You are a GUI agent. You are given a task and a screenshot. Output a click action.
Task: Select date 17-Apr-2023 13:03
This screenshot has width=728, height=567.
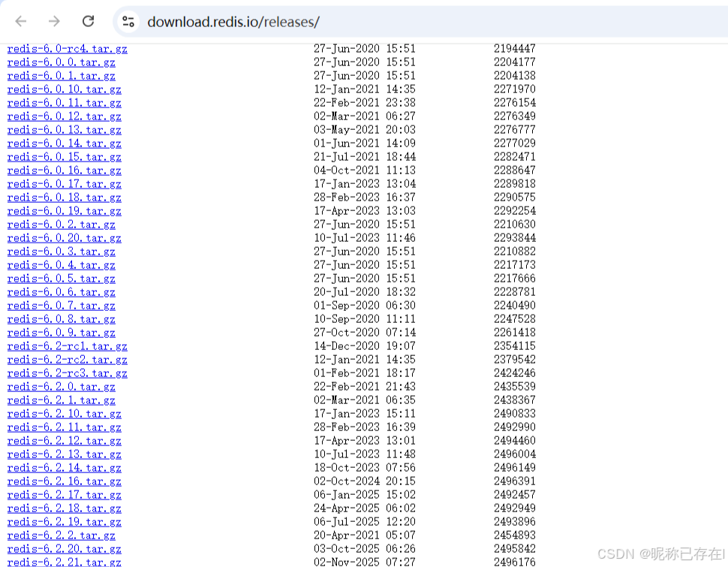(365, 210)
